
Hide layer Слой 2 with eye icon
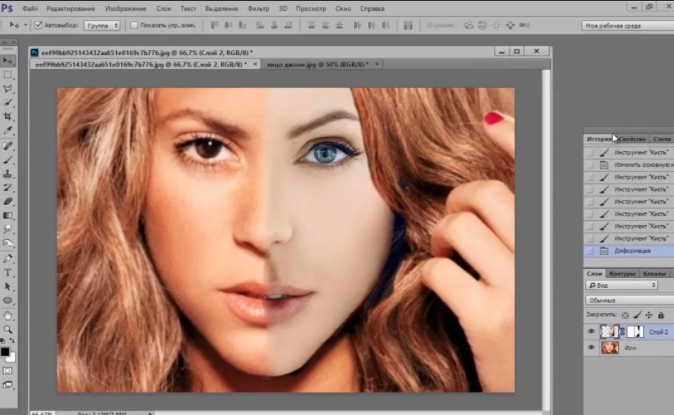pyautogui.click(x=591, y=332)
